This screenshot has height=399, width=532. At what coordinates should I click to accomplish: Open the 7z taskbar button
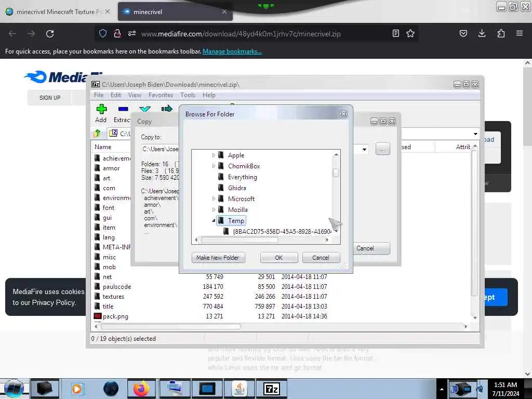click(271, 389)
